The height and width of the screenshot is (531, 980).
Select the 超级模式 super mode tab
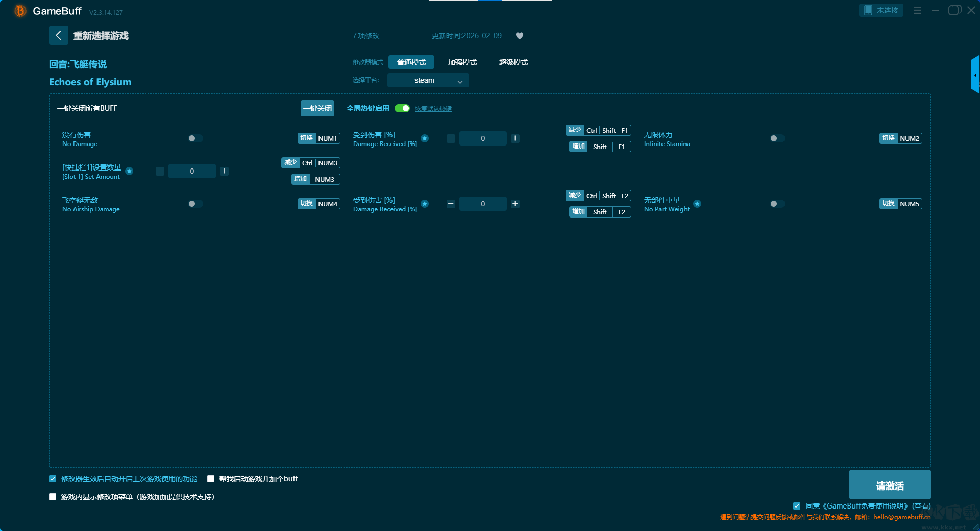point(513,62)
